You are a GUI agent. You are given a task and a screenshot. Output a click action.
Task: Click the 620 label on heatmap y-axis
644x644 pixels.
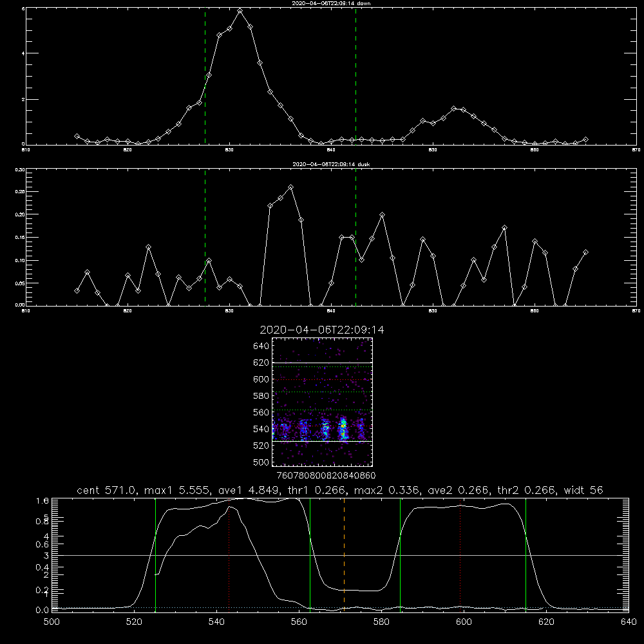tap(261, 363)
